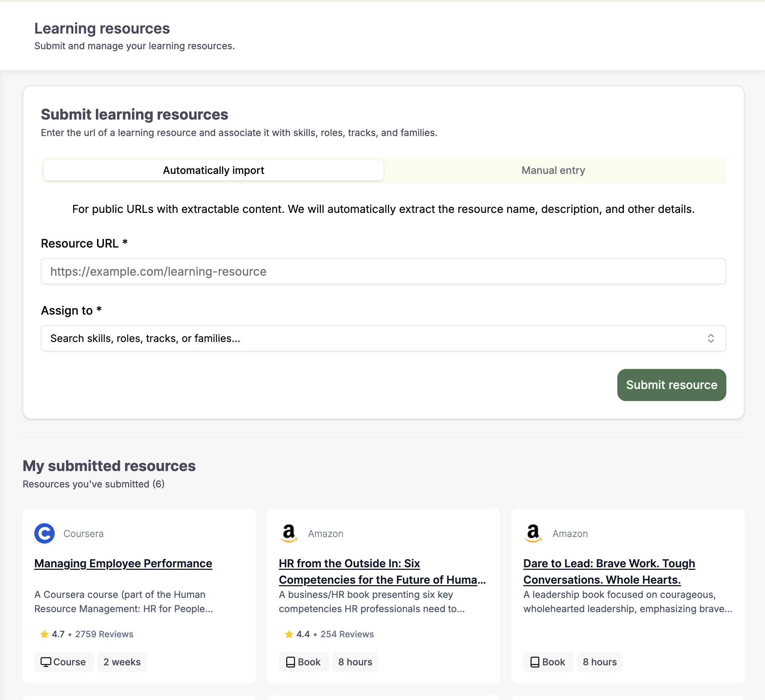Click the Resource URL field label
Screen dimensions: 765x700
[84, 244]
